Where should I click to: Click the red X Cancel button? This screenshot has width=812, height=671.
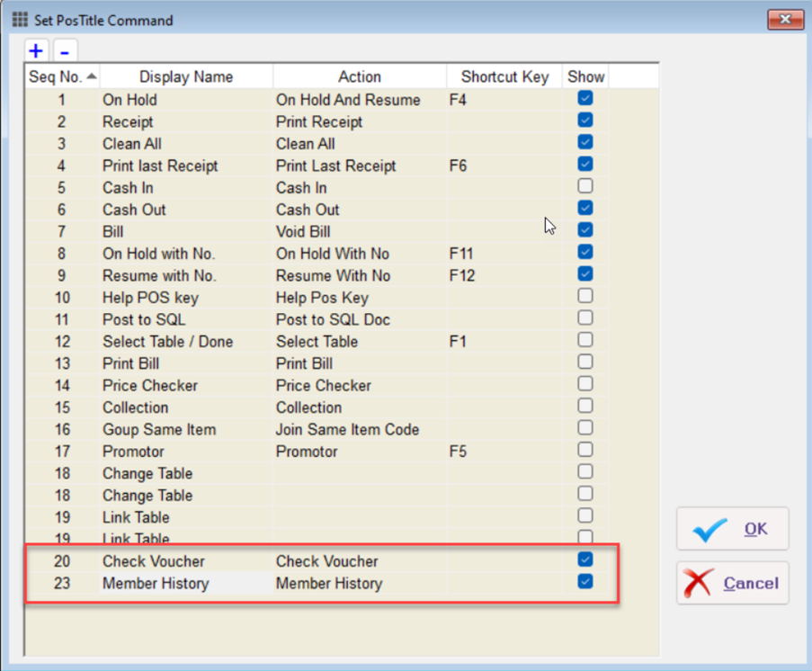(732, 584)
